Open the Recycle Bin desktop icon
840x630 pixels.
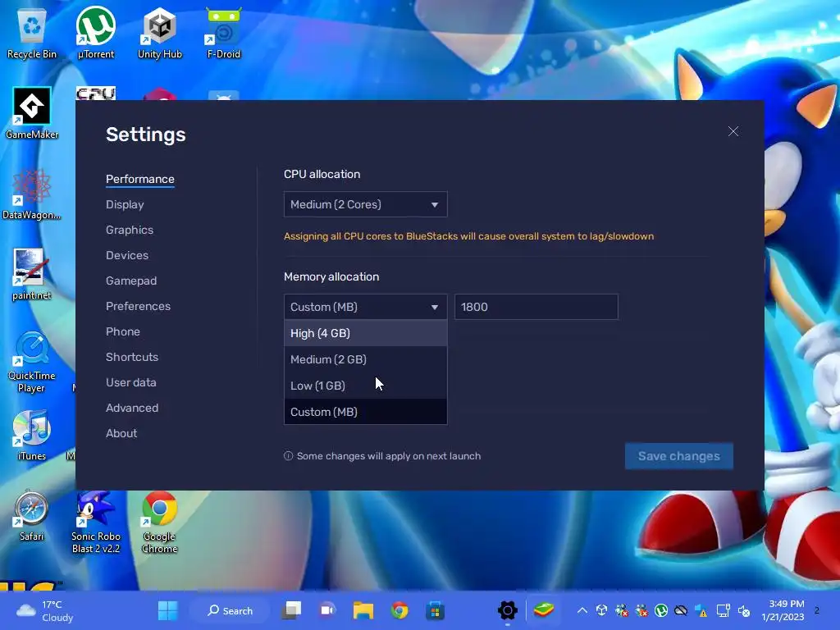click(x=32, y=33)
